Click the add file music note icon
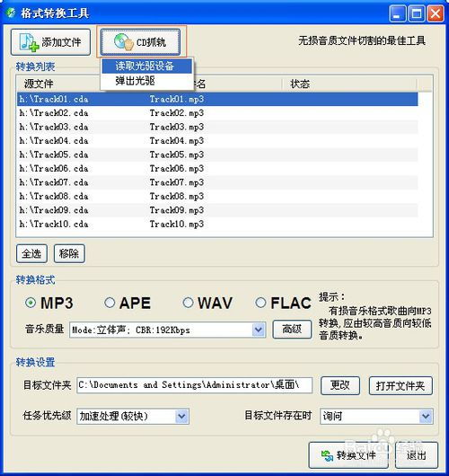The image size is (449, 476). [29, 42]
